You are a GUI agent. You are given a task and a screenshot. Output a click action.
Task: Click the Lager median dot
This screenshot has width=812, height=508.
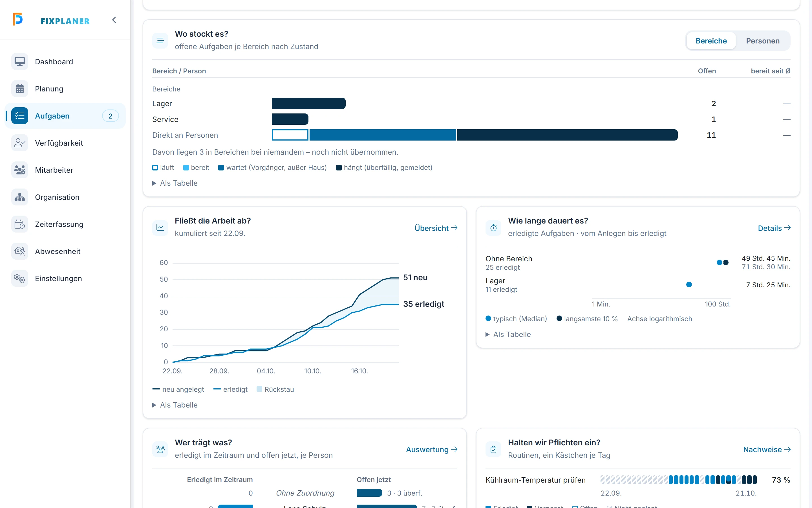tap(689, 284)
